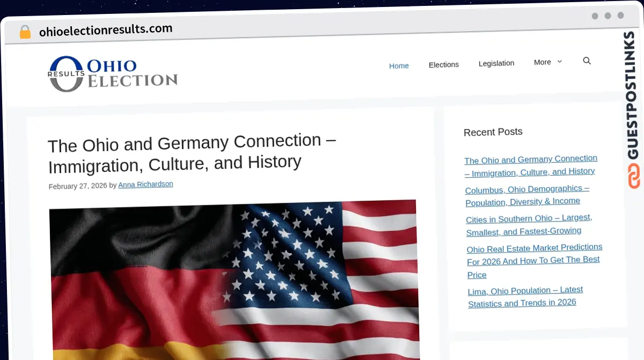
Task: Open recent post Ohio and Germany Connection
Action: pyautogui.click(x=531, y=165)
